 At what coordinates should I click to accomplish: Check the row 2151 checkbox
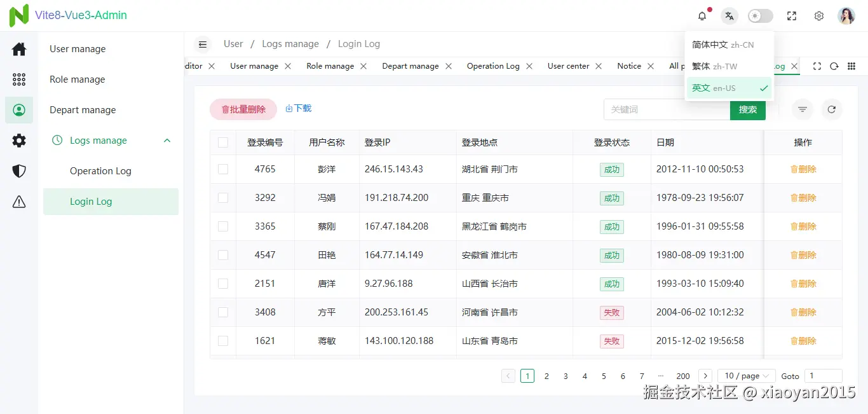click(223, 284)
